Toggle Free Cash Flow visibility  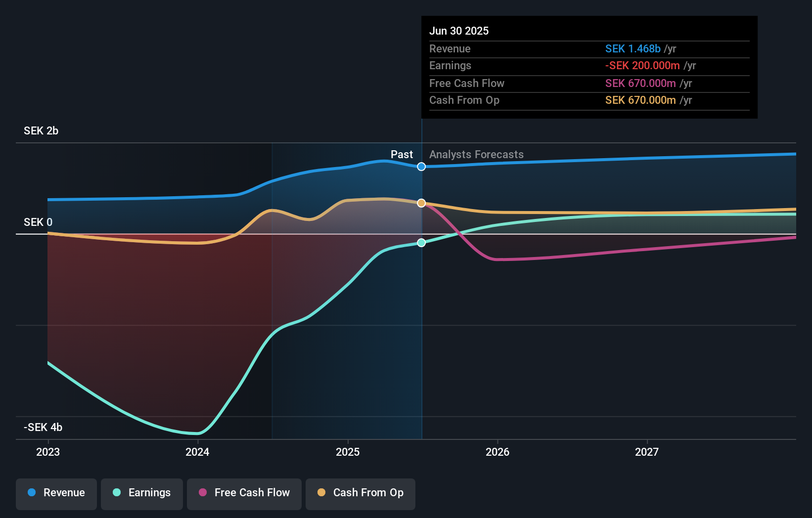[244, 493]
